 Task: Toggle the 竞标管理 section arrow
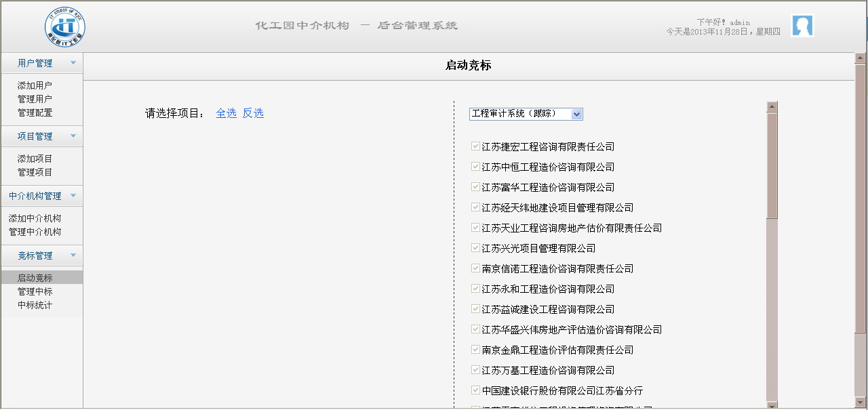(73, 255)
